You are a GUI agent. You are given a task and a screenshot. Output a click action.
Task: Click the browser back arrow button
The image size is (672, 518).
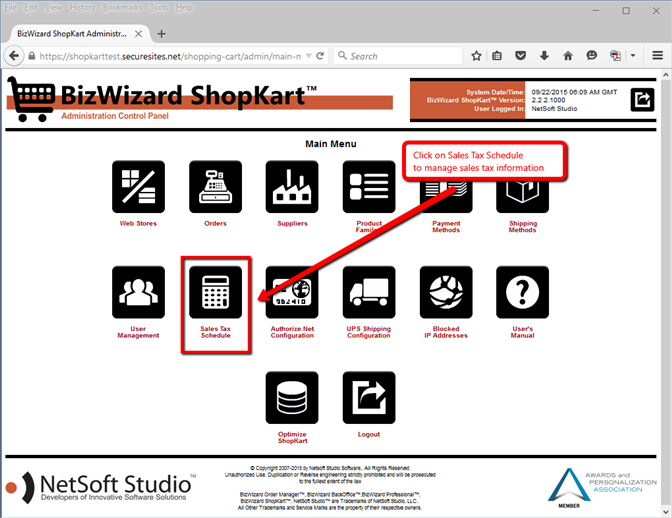[14, 56]
